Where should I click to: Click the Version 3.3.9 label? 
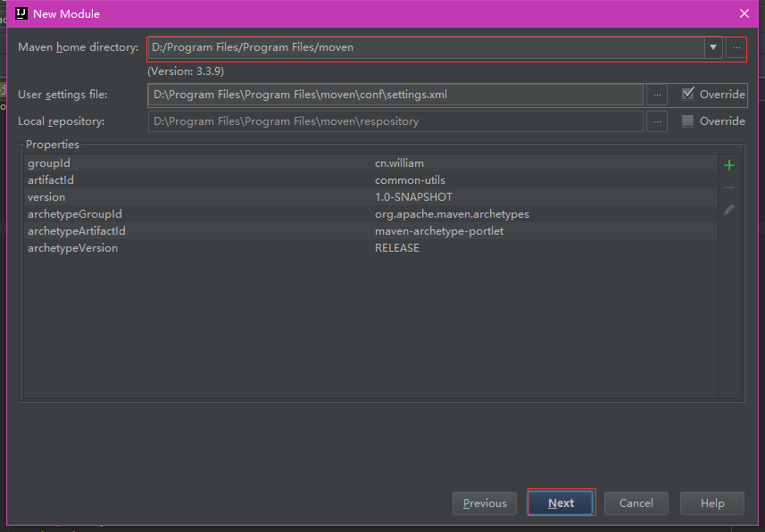[186, 71]
